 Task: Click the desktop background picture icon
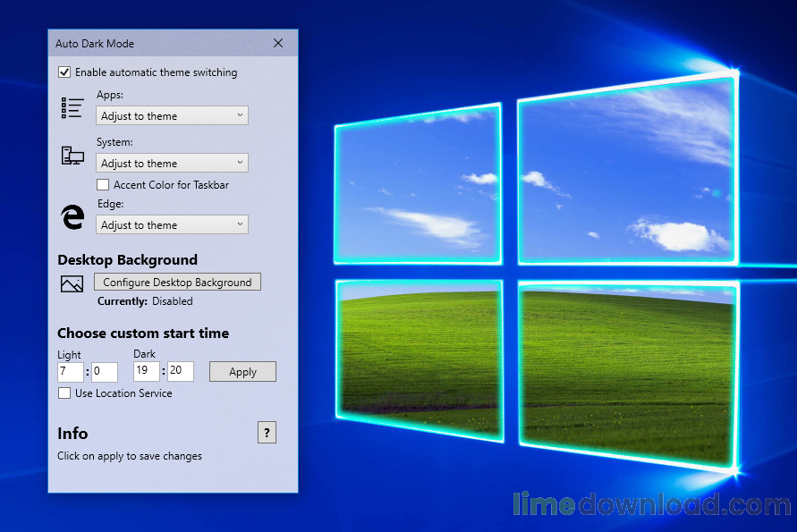tap(72, 283)
